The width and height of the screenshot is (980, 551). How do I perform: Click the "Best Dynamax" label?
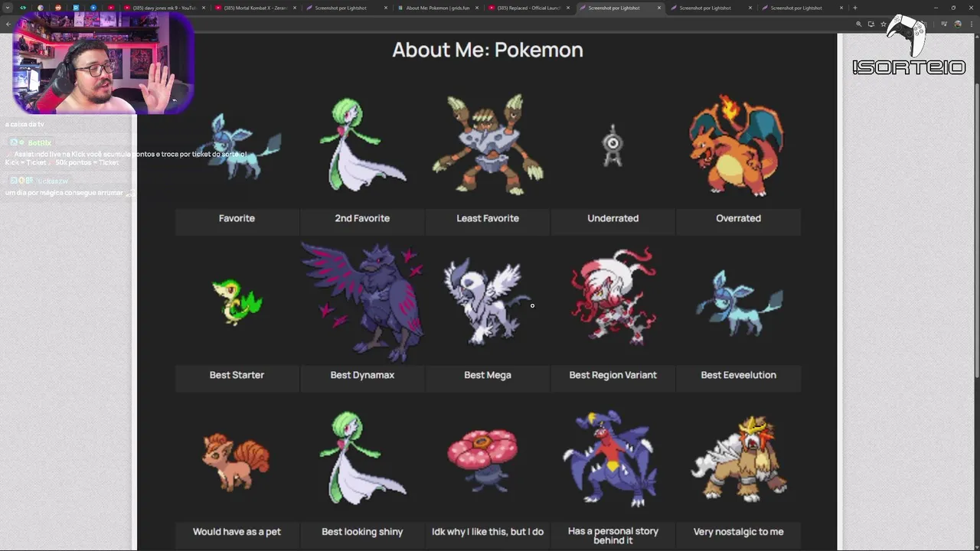362,375
